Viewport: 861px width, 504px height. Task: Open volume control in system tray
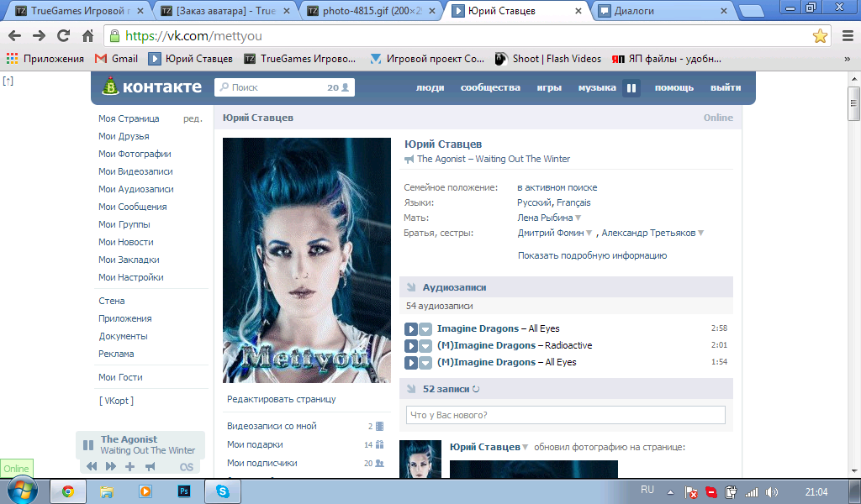(x=772, y=492)
